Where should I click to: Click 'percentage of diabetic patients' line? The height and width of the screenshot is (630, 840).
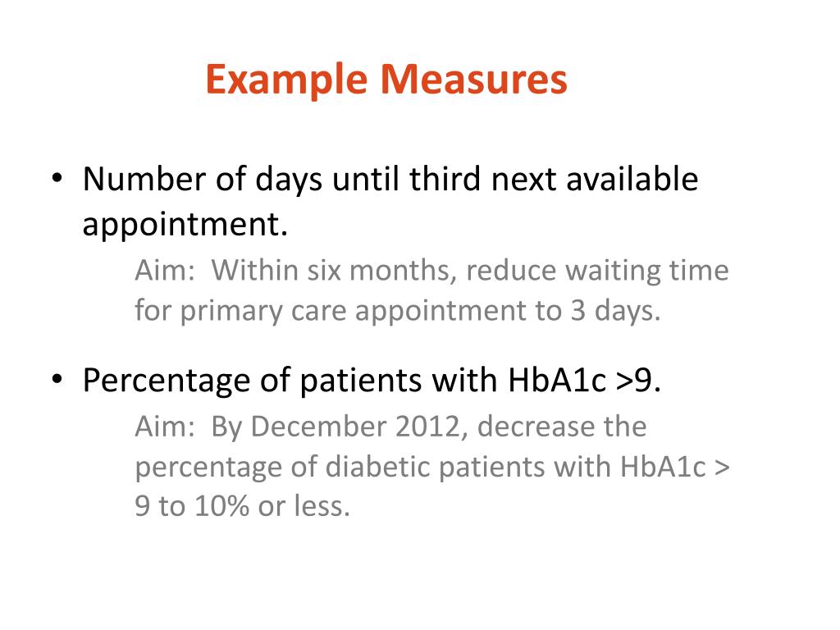click(x=431, y=467)
